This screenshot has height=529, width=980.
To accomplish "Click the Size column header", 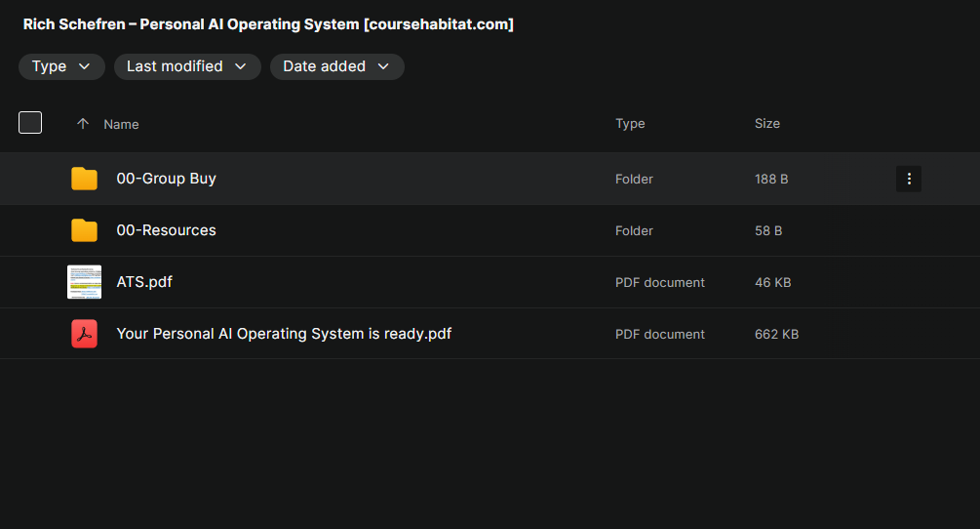I will click(x=766, y=123).
